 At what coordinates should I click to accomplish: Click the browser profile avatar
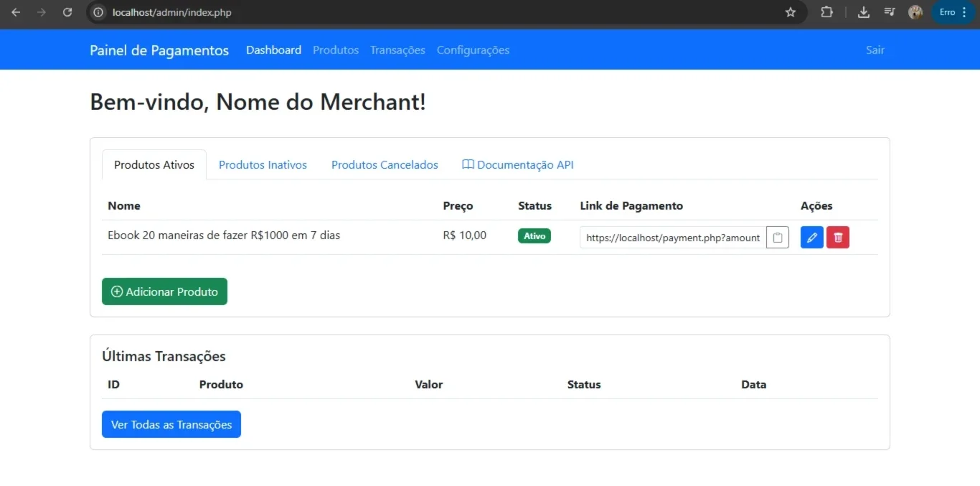[x=915, y=12]
